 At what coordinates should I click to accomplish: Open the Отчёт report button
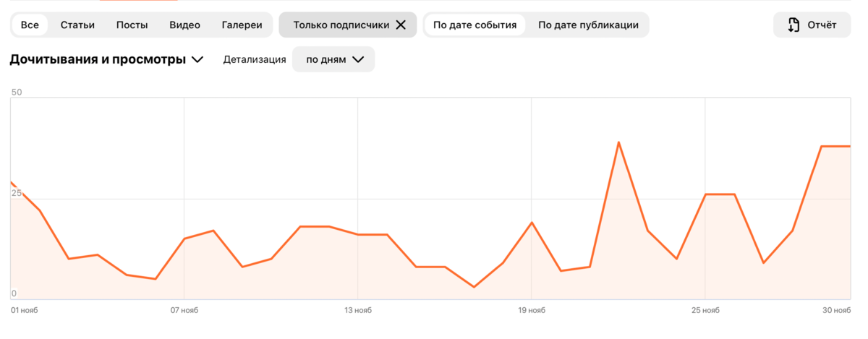point(812,25)
